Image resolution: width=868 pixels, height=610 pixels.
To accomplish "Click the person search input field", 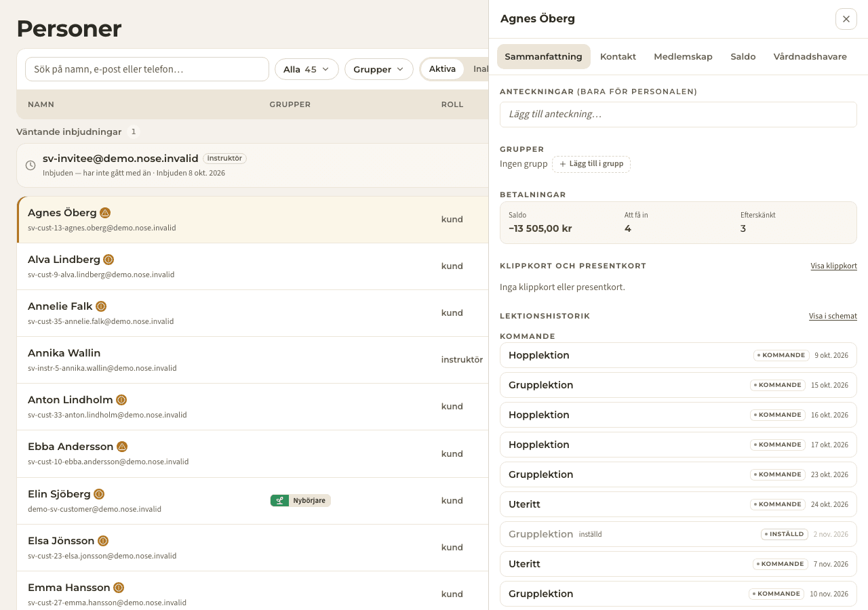I will [x=147, y=69].
